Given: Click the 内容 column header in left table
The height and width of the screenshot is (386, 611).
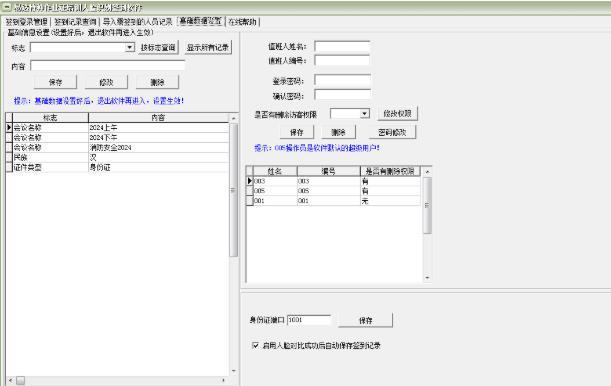Looking at the screenshot, I should click(158, 117).
